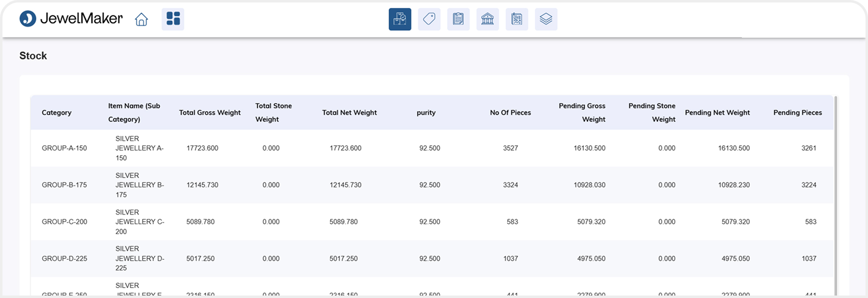
Task: Click total gross weight 17723.600 for GROUP-A-150
Action: [x=202, y=148]
